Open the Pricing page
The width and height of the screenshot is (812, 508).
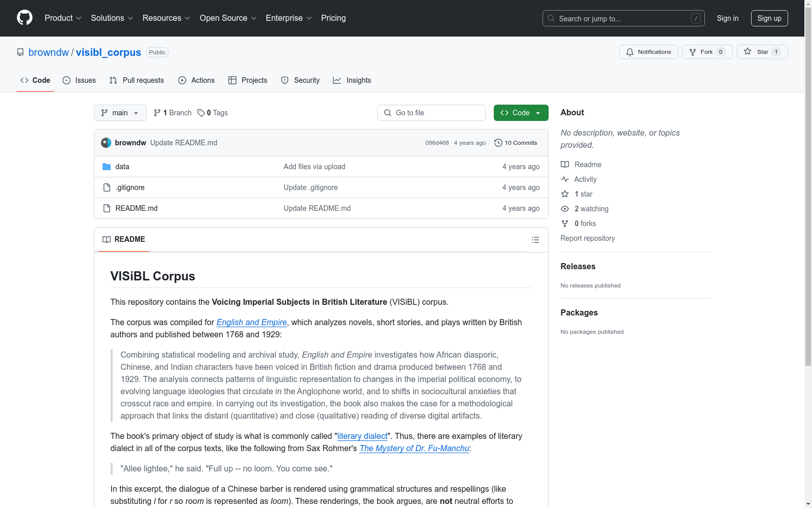click(333, 18)
